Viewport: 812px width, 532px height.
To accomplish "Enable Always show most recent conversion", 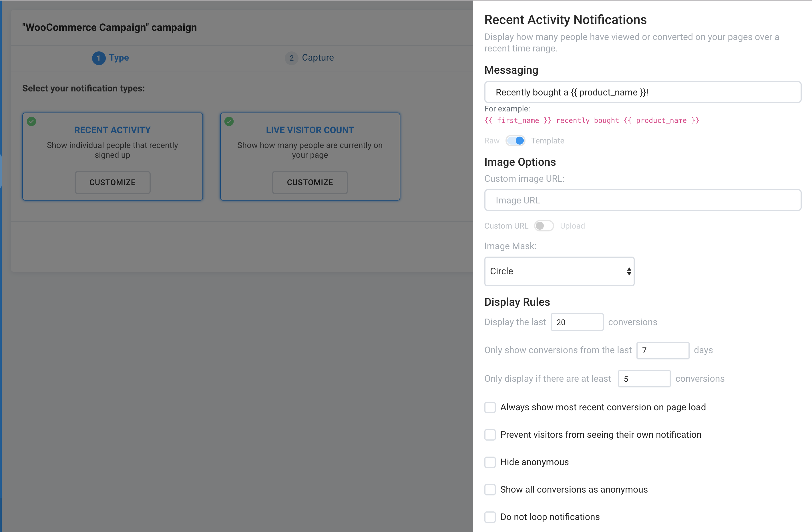I will pos(490,407).
